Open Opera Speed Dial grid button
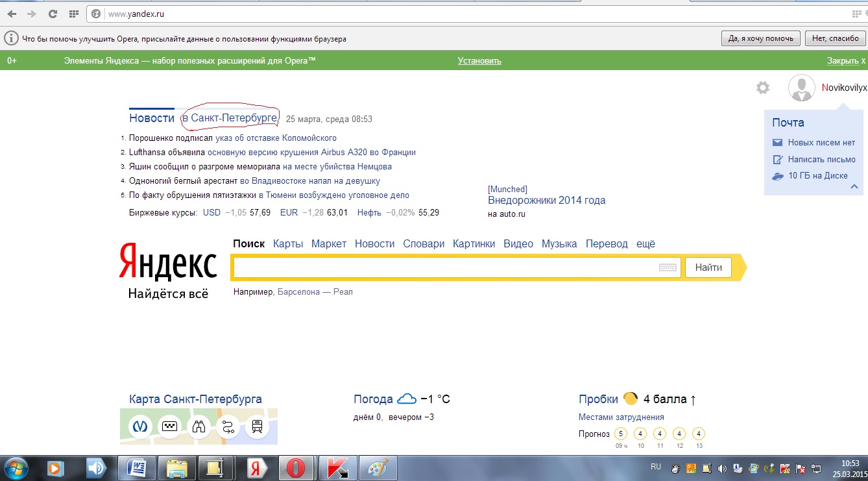The height and width of the screenshot is (481, 868). tap(74, 14)
